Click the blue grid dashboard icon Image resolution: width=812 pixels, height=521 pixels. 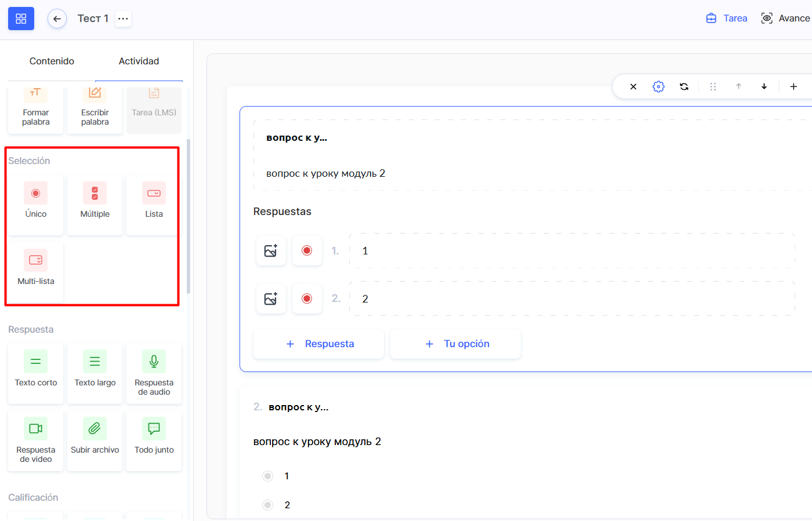(x=21, y=19)
